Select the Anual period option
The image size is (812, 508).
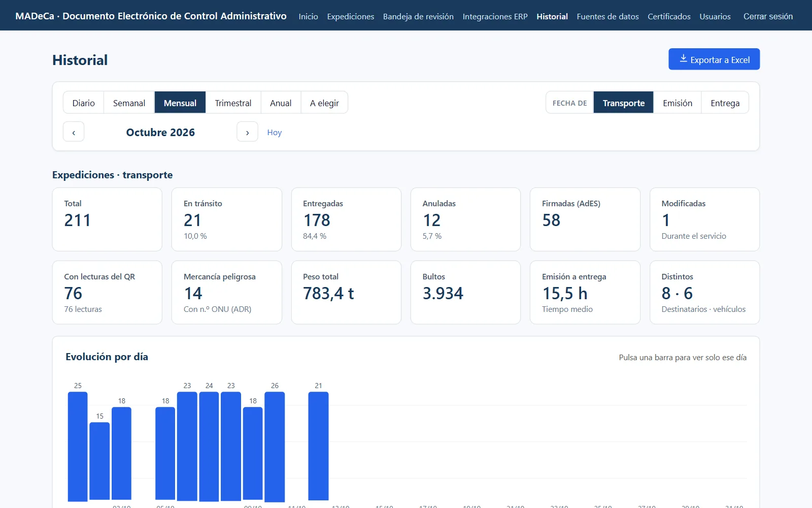click(281, 103)
